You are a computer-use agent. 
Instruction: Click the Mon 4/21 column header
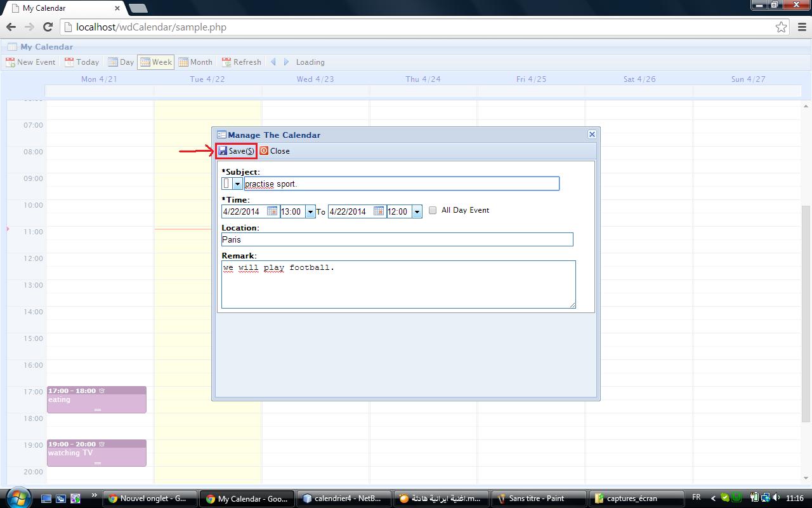pos(100,79)
